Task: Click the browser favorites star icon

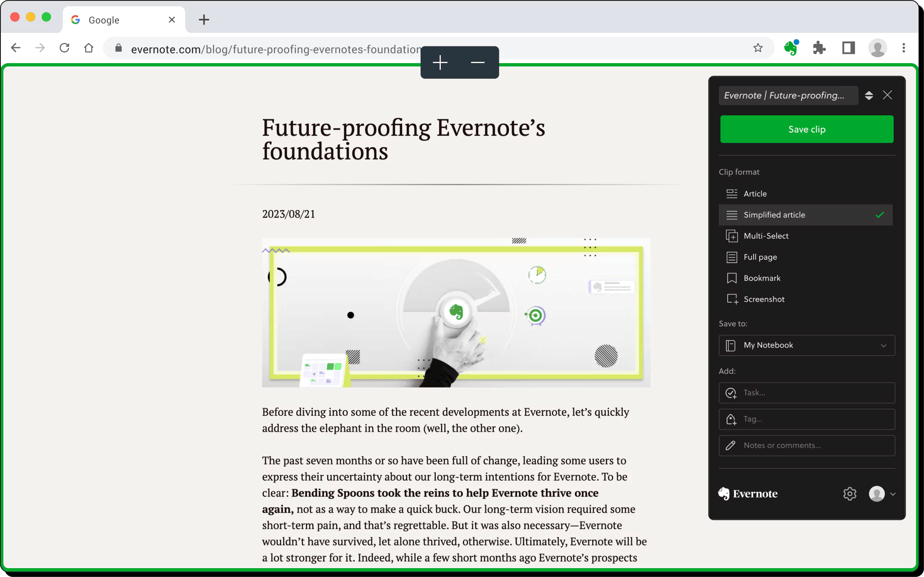Action: point(758,48)
